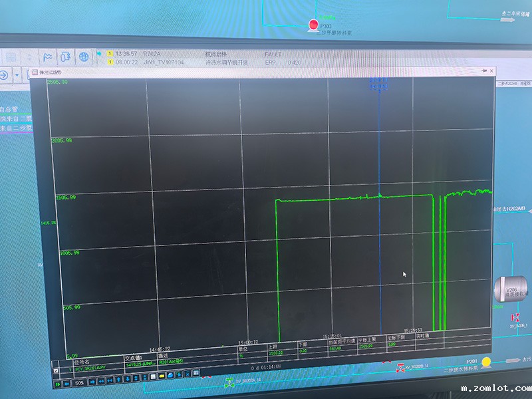Click the yellow P201 pump indicator
This screenshot has height=399, width=532.
[x=487, y=362]
